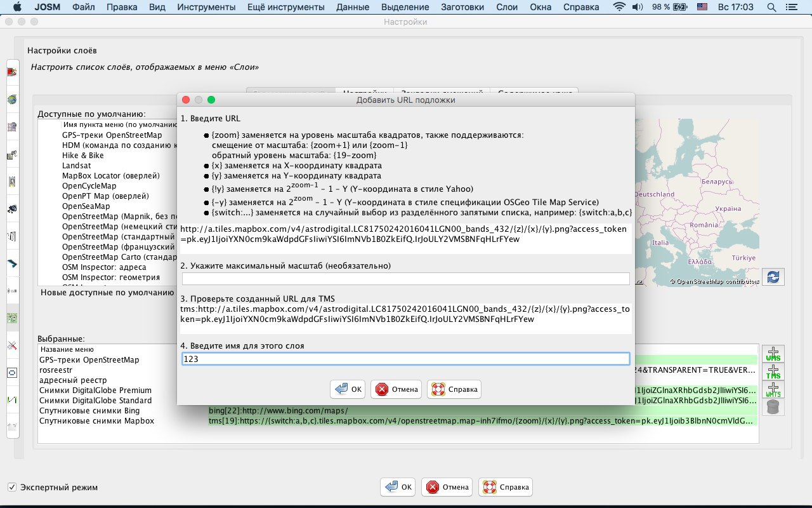Select OpenStreetMap Carto entry in list
The image size is (812, 508).
(x=119, y=257)
